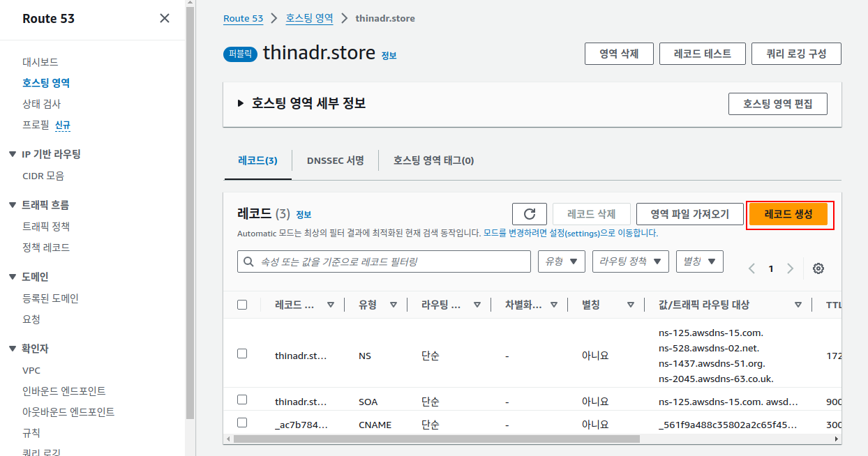Viewport: 868px width, 456px height.
Task: Open the 별칭 filter dropdown
Action: point(700,261)
